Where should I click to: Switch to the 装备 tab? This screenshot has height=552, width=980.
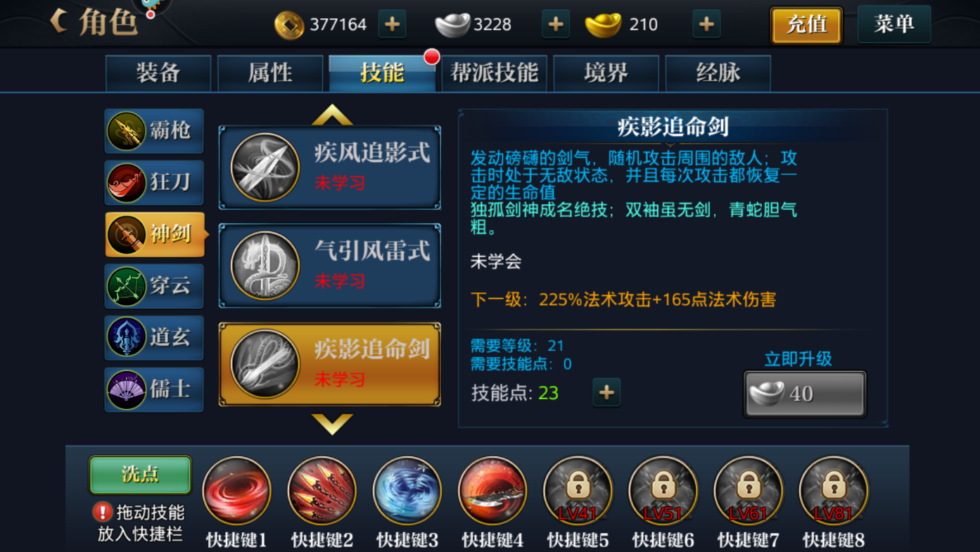tap(158, 73)
